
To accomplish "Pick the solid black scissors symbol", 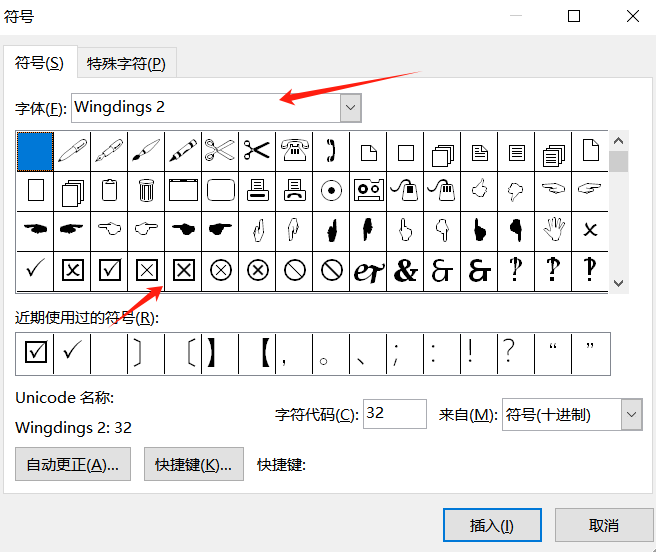I will [257, 151].
